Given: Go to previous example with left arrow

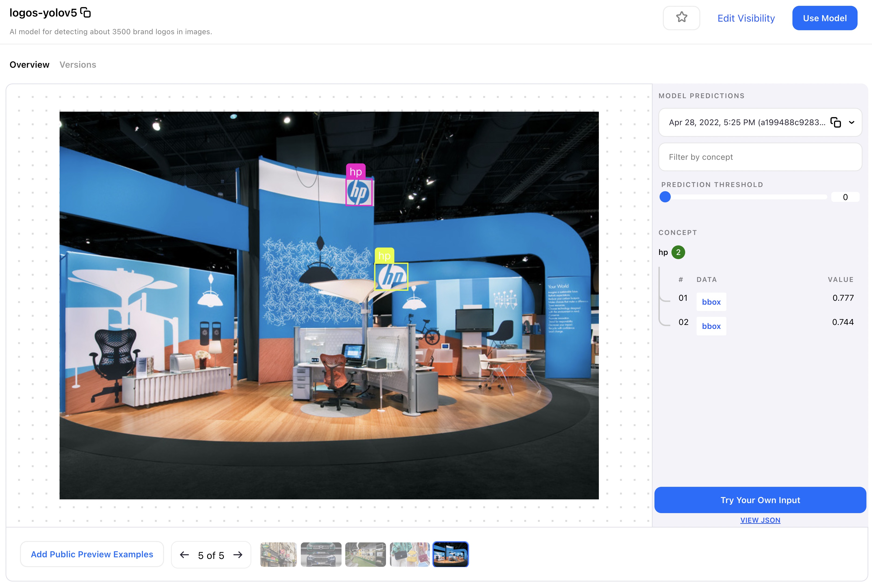Looking at the screenshot, I should point(184,555).
